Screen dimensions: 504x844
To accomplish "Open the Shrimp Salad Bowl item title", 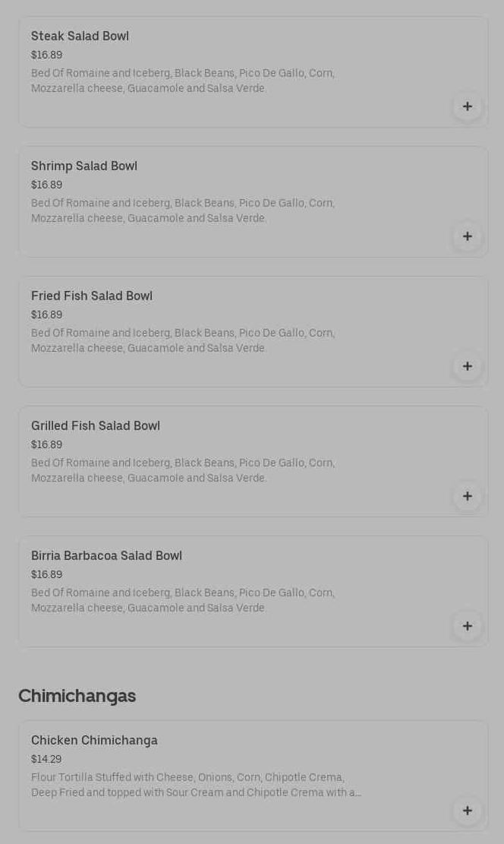I will click(84, 166).
